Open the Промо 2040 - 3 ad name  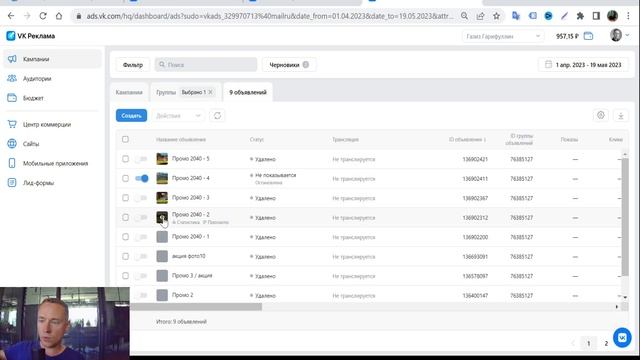click(191, 198)
